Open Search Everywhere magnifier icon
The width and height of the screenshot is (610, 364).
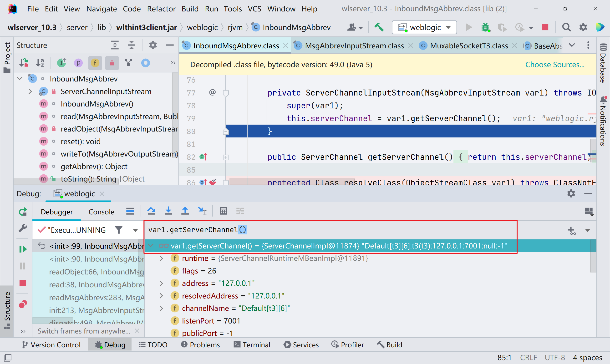tap(566, 27)
